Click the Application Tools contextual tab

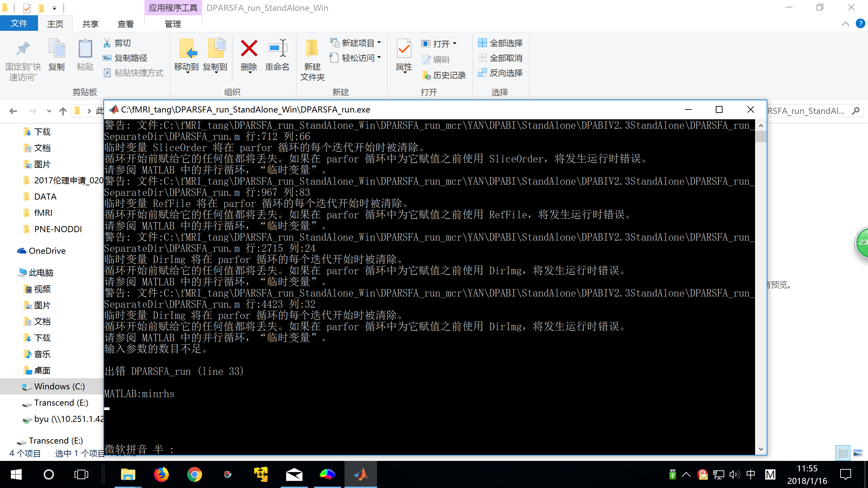[x=173, y=8]
